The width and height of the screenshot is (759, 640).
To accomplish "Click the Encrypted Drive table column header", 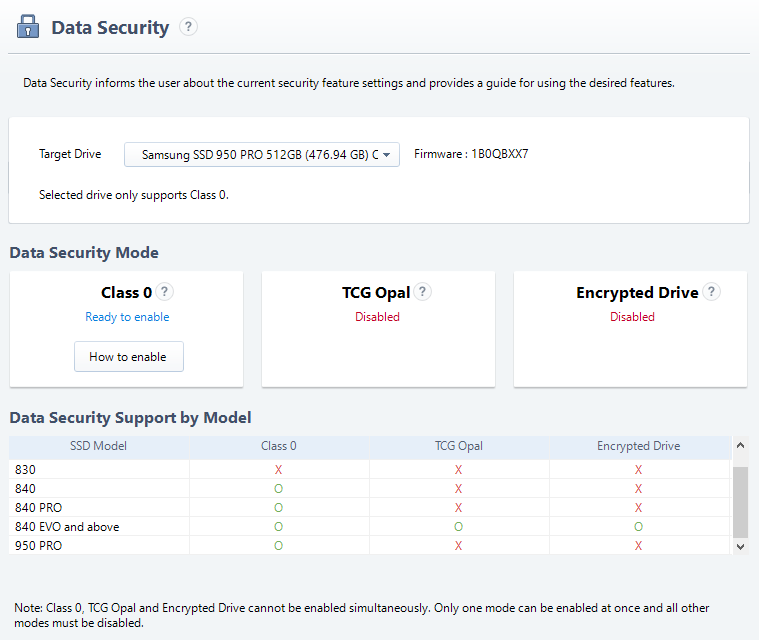I will click(638, 446).
